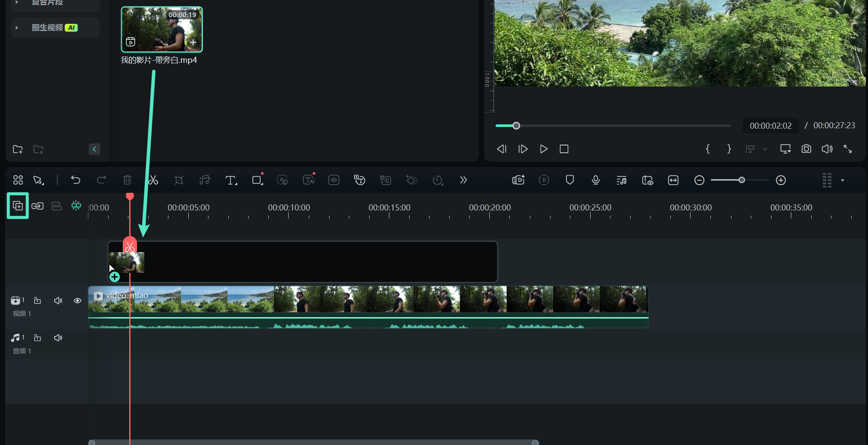Open the preview display monitor options
The width and height of the screenshot is (868, 445).
click(785, 149)
